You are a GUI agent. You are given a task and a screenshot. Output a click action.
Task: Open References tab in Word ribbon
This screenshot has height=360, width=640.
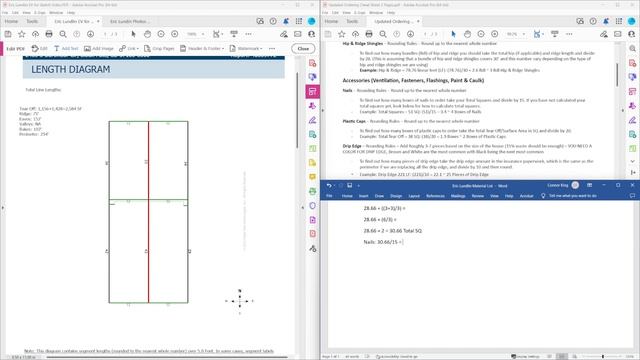[436, 196]
